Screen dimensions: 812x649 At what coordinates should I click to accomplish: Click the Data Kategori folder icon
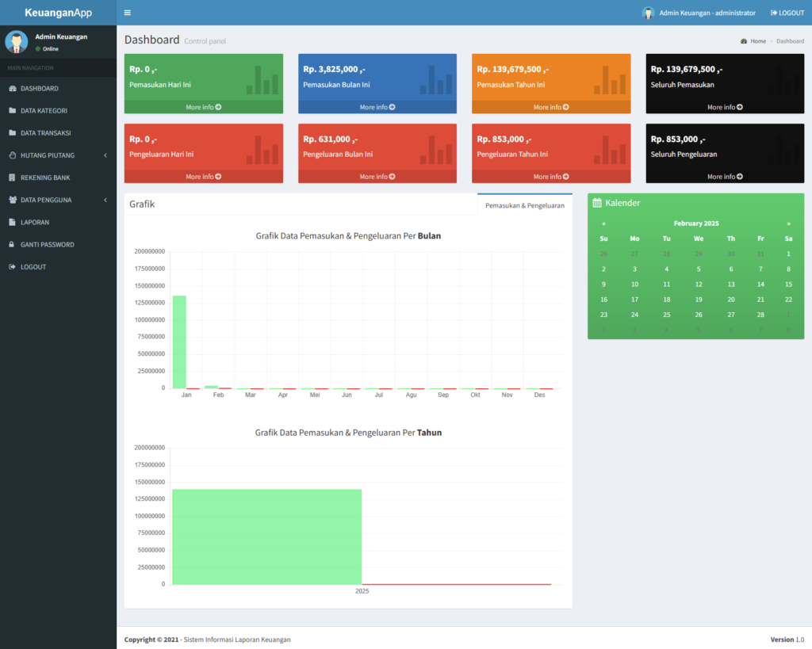pyautogui.click(x=12, y=111)
